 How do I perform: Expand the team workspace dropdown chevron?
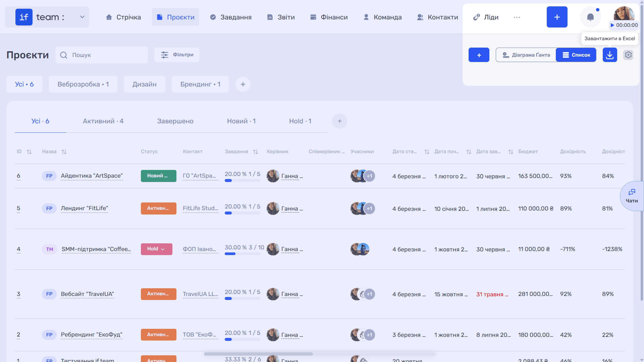pyautogui.click(x=82, y=17)
